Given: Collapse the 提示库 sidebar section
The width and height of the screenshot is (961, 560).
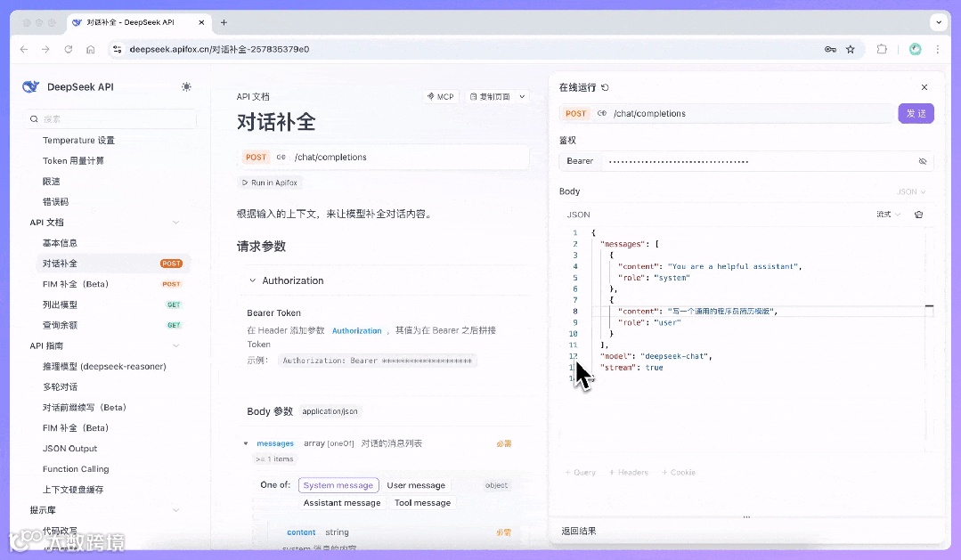Looking at the screenshot, I should pos(175,510).
